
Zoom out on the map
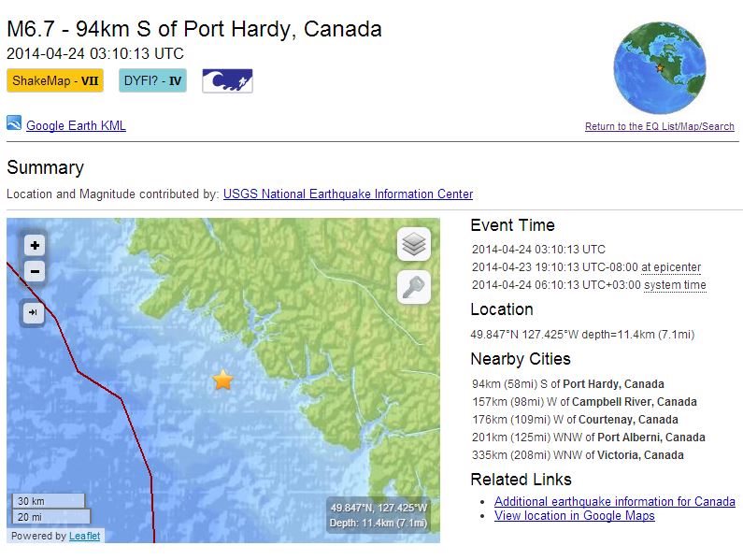35,272
